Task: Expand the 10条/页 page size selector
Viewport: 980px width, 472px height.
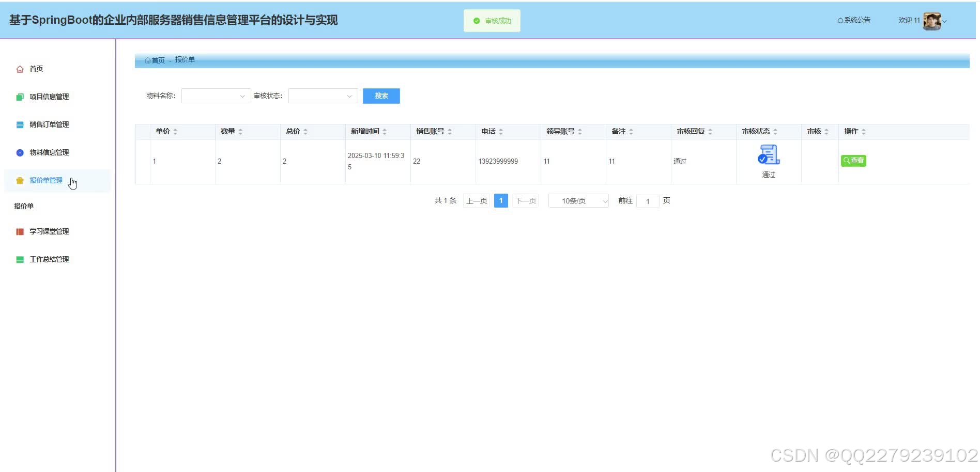Action: coord(578,201)
